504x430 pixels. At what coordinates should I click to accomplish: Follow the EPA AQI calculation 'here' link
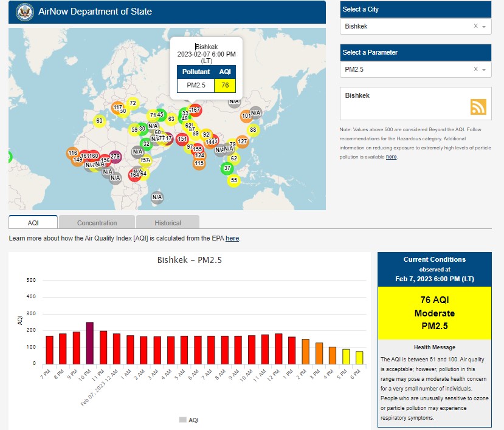(232, 239)
